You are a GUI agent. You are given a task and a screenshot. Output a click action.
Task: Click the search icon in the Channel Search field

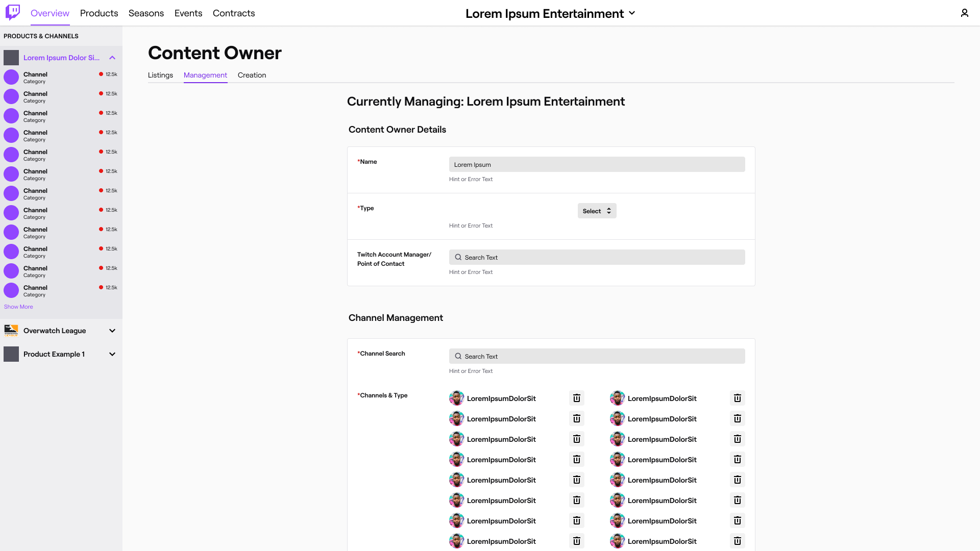coord(458,356)
